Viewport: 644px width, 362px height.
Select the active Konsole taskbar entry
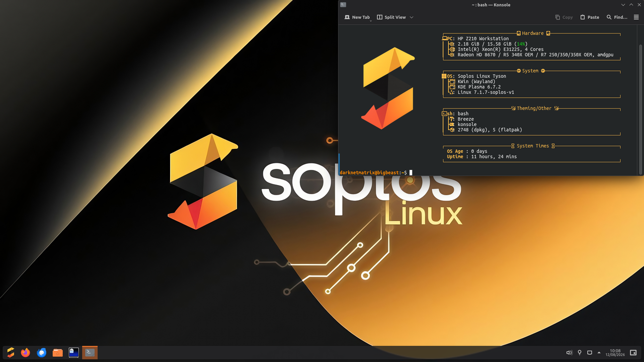pos(90,352)
